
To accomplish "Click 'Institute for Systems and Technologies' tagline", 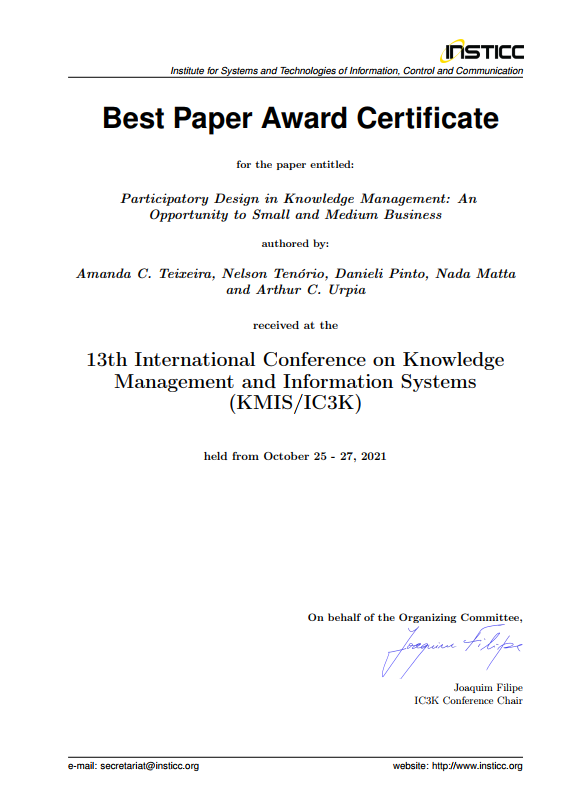I will pos(347,71).
